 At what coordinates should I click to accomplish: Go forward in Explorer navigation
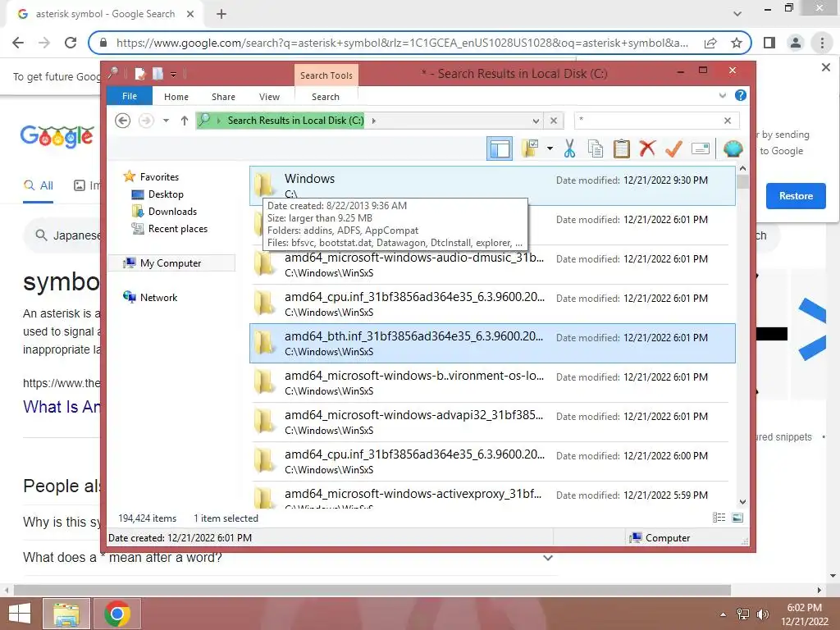(146, 121)
